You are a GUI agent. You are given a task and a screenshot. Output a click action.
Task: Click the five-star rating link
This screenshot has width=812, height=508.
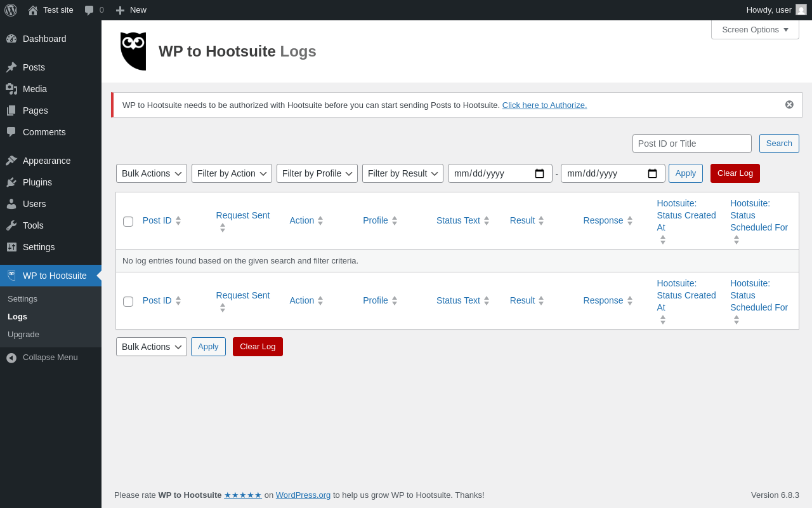click(x=243, y=495)
